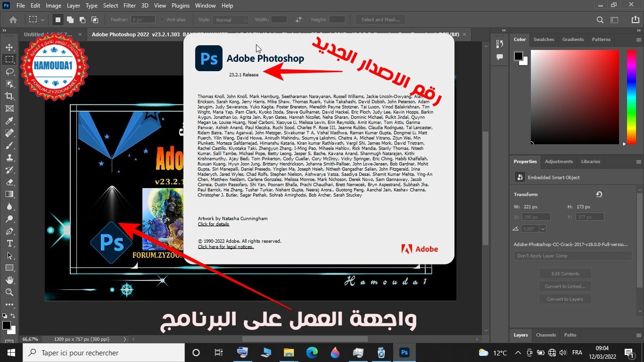This screenshot has height=362, width=644.
Task: Select the Blur tool
Action: (9, 206)
